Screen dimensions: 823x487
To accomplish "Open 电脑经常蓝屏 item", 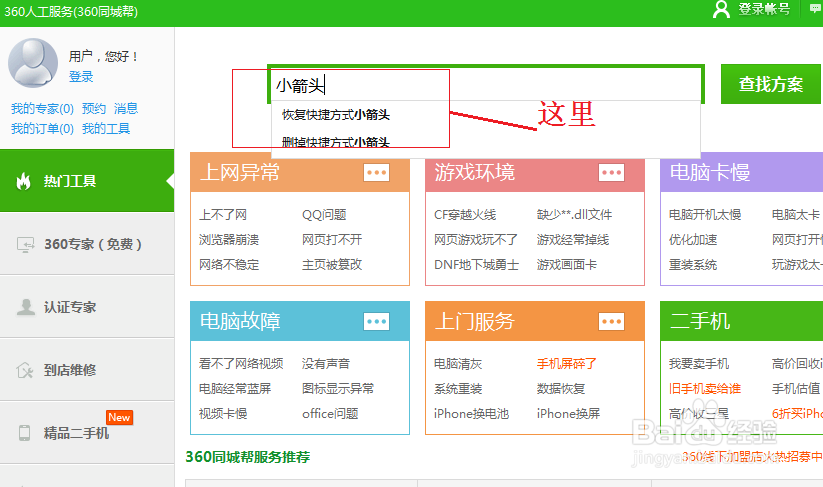I will pos(235,389).
